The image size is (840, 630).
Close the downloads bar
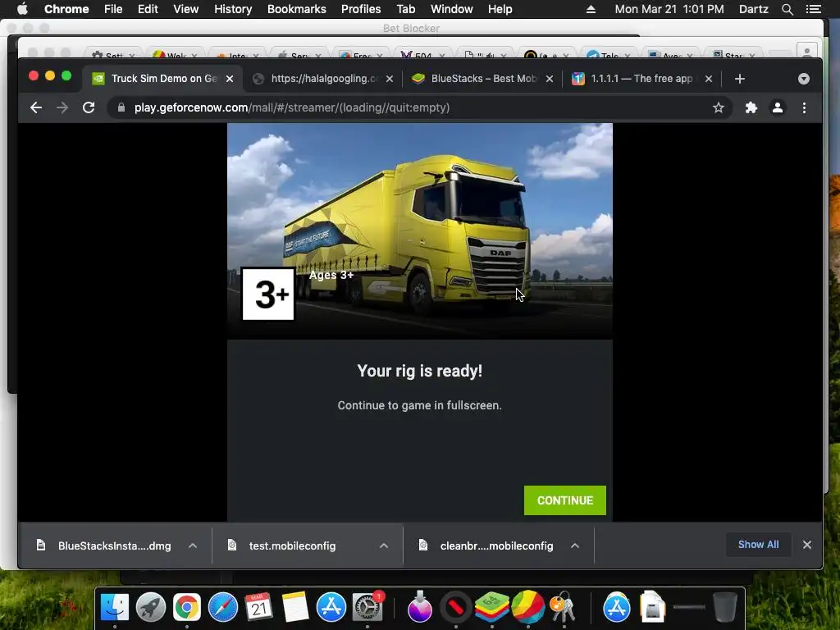click(807, 545)
